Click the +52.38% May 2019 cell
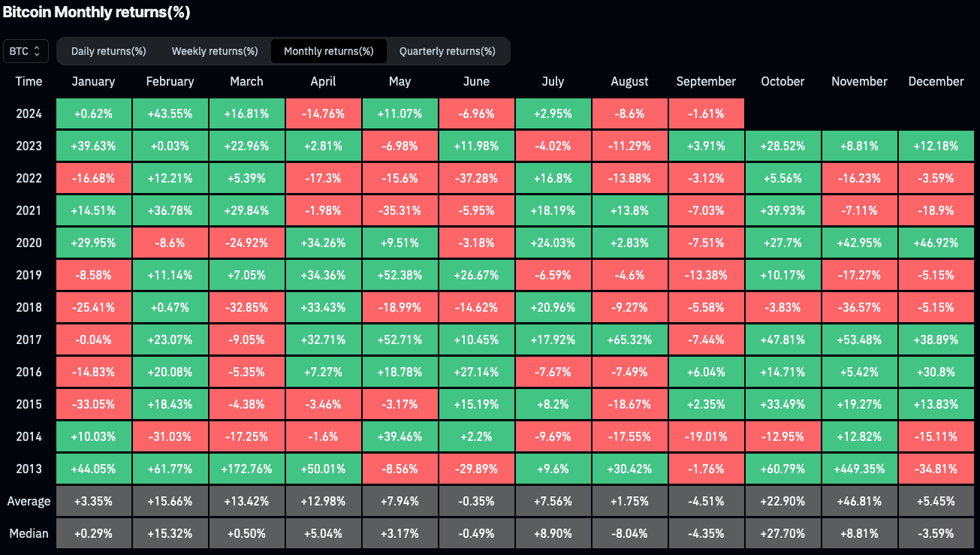The width and height of the screenshot is (980, 555). click(x=400, y=275)
